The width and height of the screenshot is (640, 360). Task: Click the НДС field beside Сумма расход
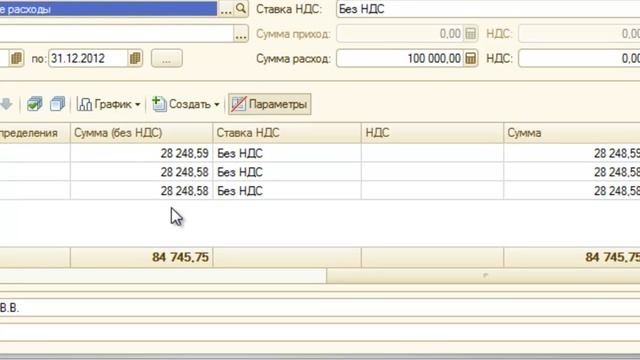click(x=579, y=58)
